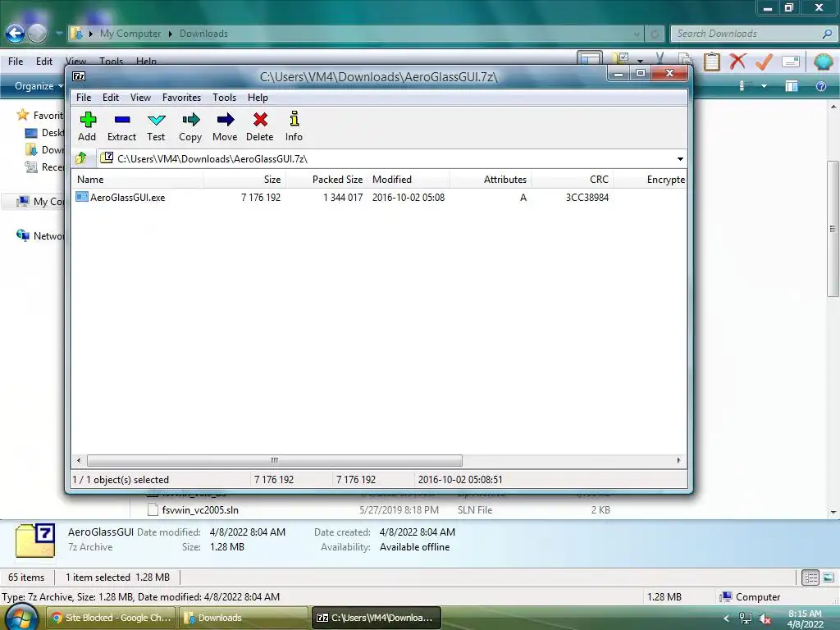Toggle the Explorer preview pane icon
The image size is (840, 630).
[x=792, y=86]
